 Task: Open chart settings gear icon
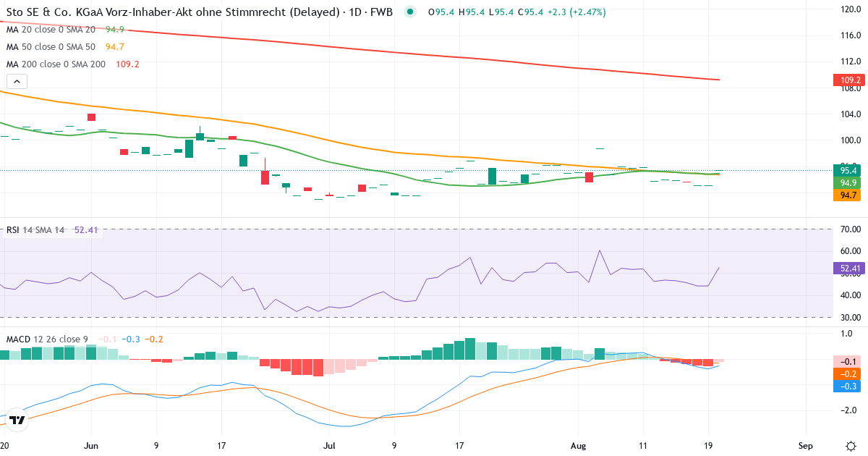[x=851, y=445]
